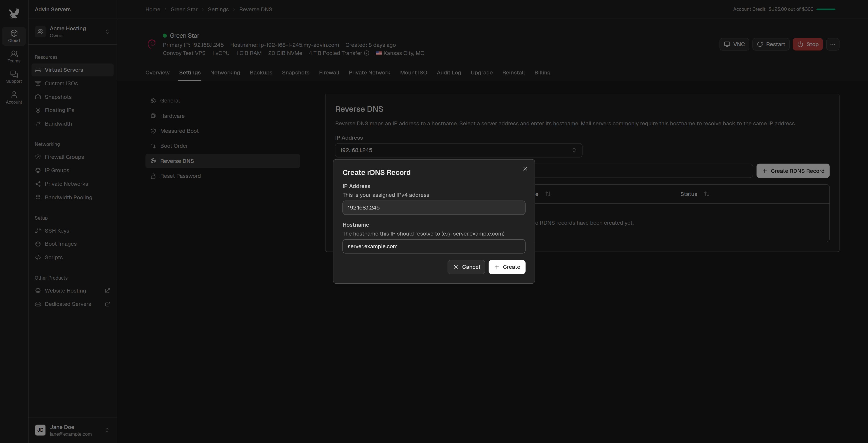Screen dimensions: 868x443
Task: Click the Create button in dialog
Action: pos(507,267)
